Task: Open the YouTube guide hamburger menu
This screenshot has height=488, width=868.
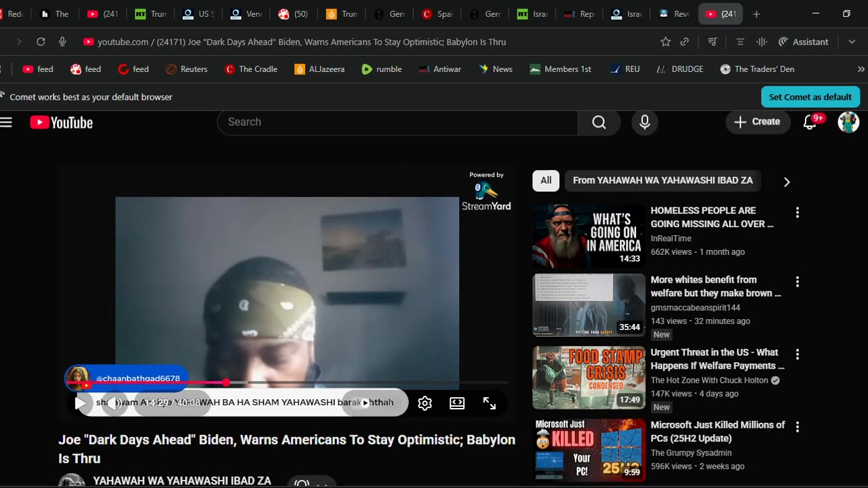Action: click(7, 122)
